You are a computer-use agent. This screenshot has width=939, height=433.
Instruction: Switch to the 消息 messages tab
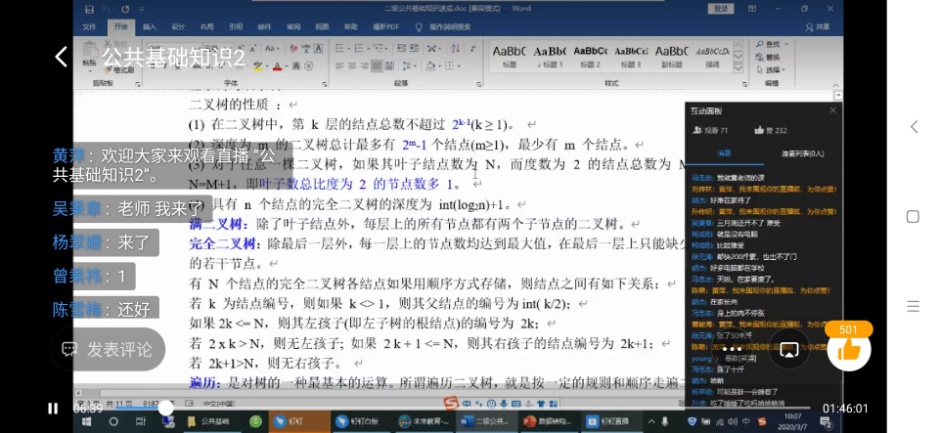[x=723, y=154]
